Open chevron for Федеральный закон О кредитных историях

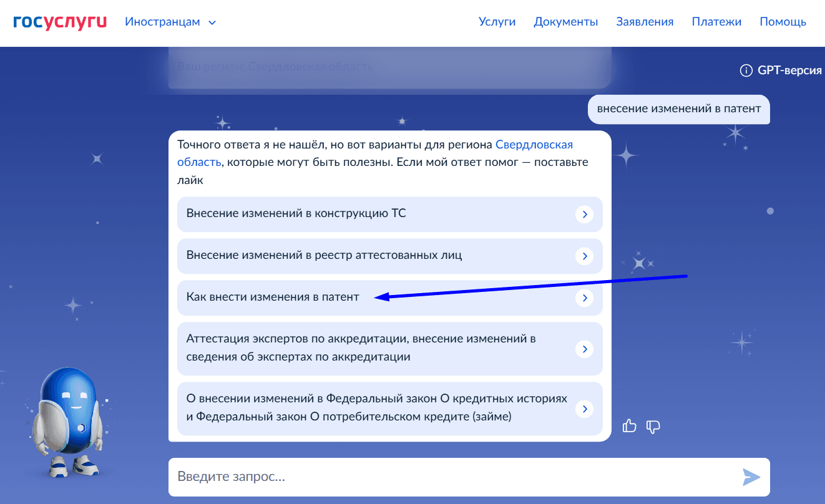(x=584, y=409)
